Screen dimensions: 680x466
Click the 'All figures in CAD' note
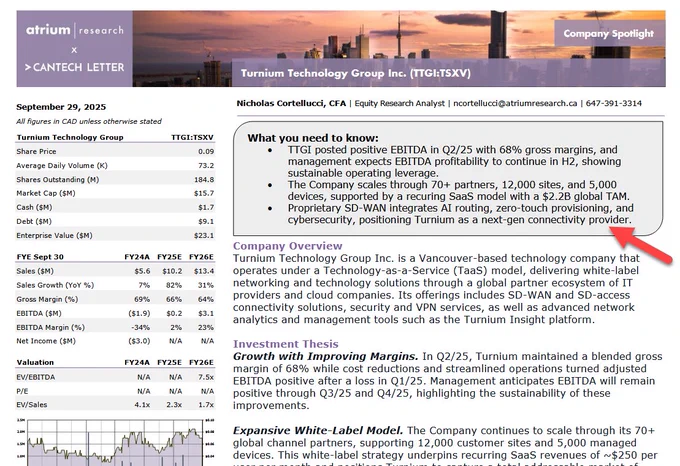click(x=89, y=121)
